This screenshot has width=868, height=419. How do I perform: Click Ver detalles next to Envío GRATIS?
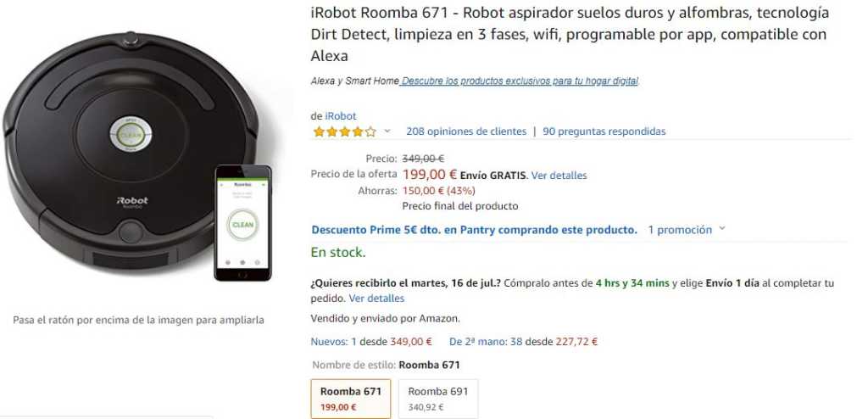click(x=559, y=176)
